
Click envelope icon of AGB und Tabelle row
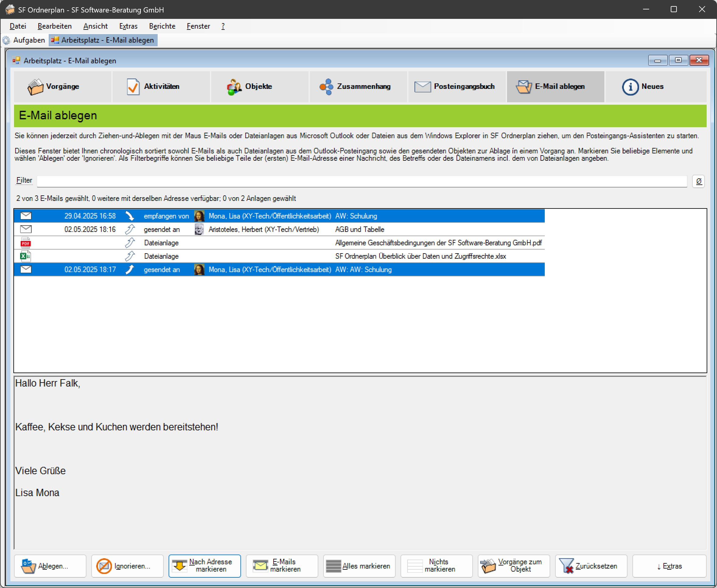[26, 229]
